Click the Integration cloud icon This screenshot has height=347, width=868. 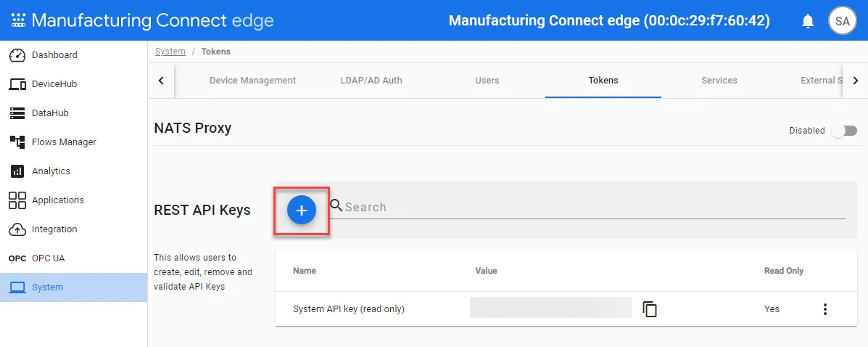pyautogui.click(x=17, y=229)
